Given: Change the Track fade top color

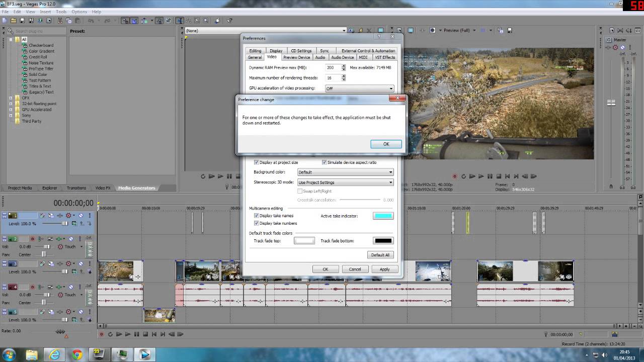Looking at the screenshot, I should pyautogui.click(x=304, y=241).
